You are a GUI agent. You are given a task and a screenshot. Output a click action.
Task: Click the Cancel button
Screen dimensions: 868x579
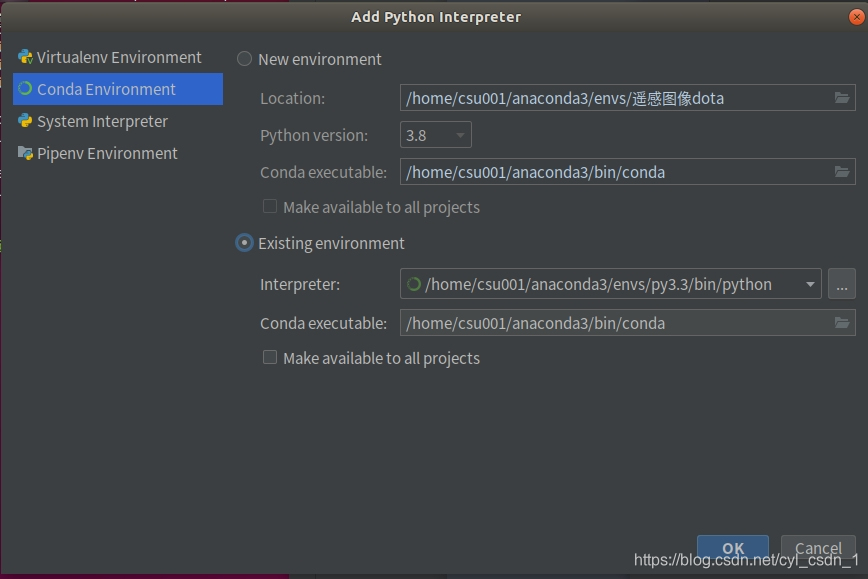point(818,547)
